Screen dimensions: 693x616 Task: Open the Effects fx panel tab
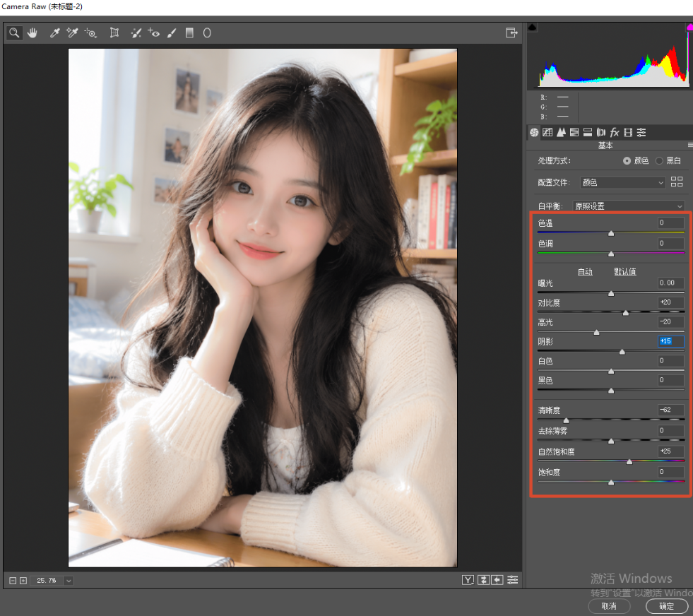(x=615, y=132)
